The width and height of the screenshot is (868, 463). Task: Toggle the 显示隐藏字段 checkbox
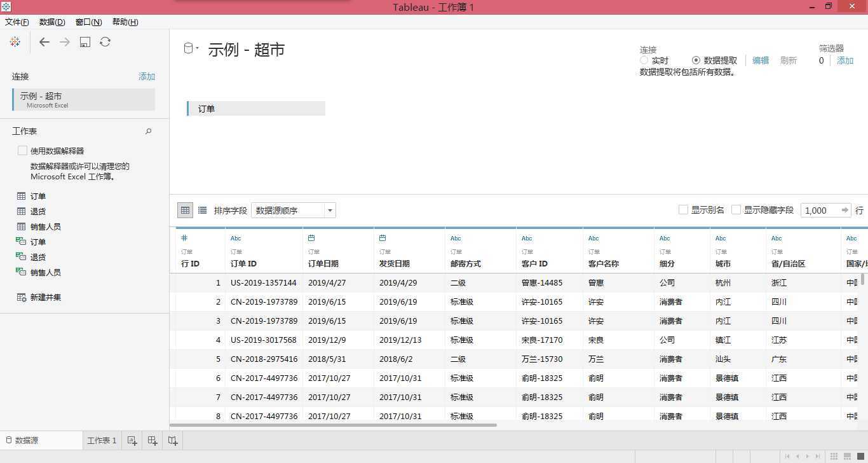click(736, 209)
